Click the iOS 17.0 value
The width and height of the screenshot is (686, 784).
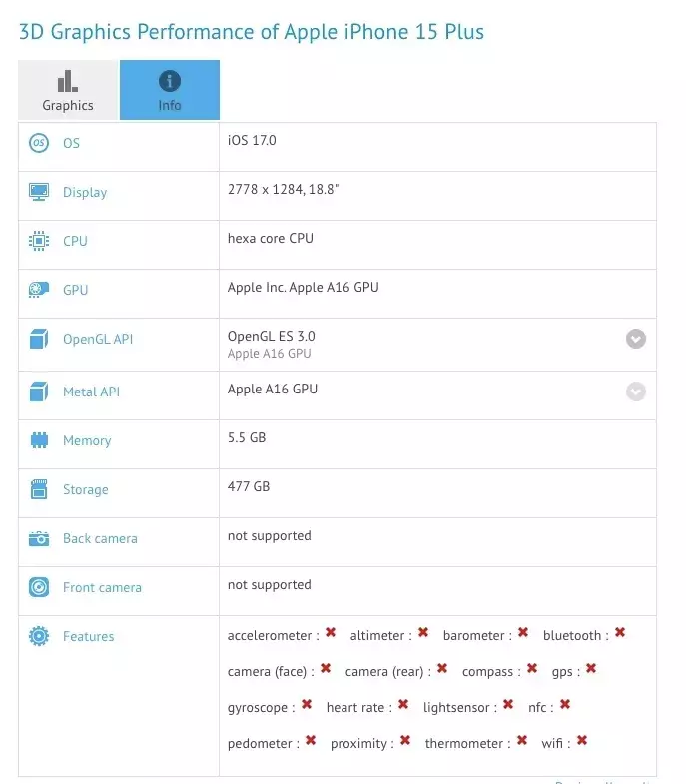click(252, 140)
